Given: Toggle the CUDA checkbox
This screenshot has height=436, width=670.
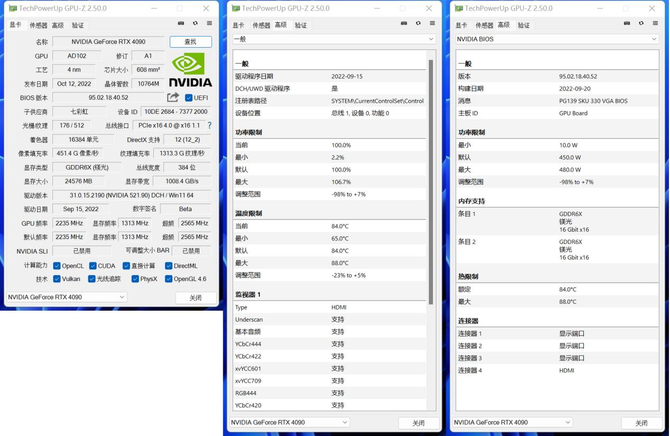Looking at the screenshot, I should click(93, 266).
